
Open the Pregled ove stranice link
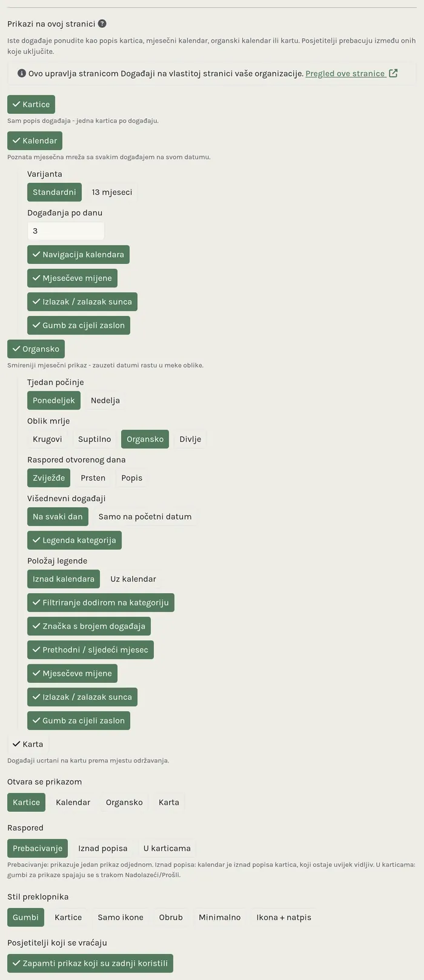coord(345,73)
